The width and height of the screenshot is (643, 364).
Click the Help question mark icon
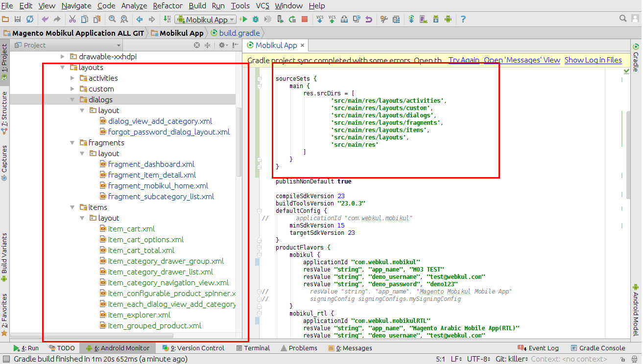pyautogui.click(x=463, y=19)
